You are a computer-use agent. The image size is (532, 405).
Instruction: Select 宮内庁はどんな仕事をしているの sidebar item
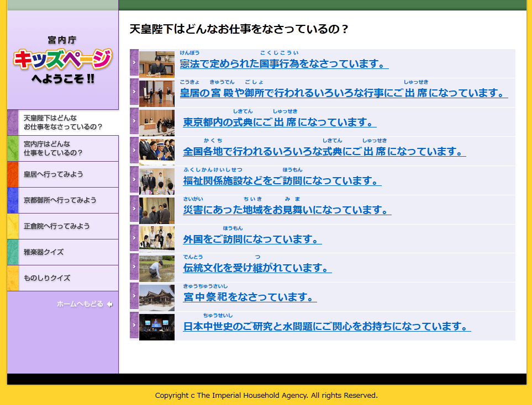(x=63, y=148)
